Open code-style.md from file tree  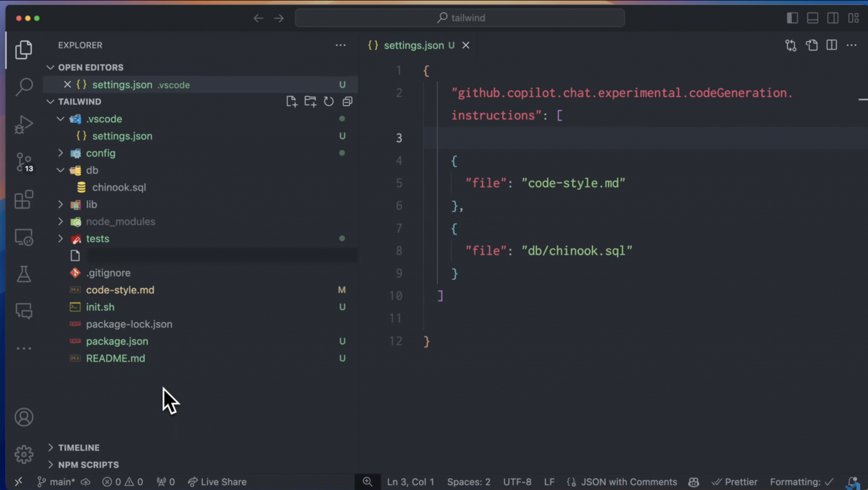click(120, 290)
